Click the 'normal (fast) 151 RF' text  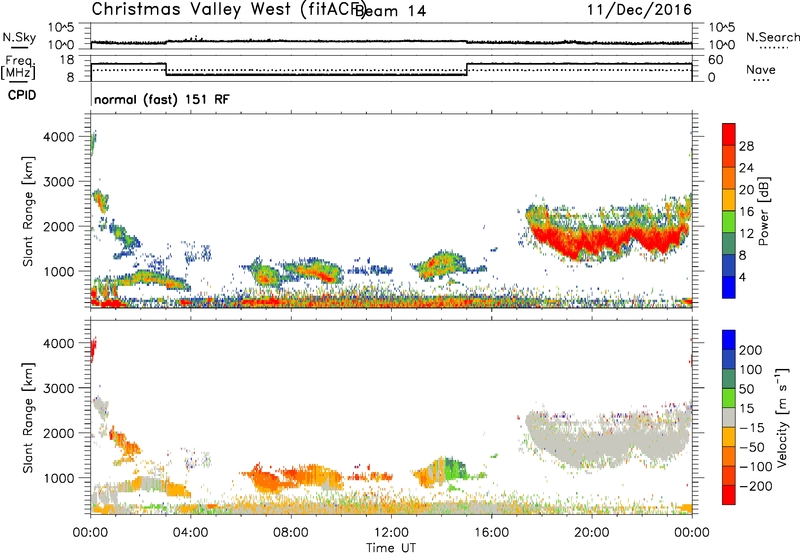point(162,99)
